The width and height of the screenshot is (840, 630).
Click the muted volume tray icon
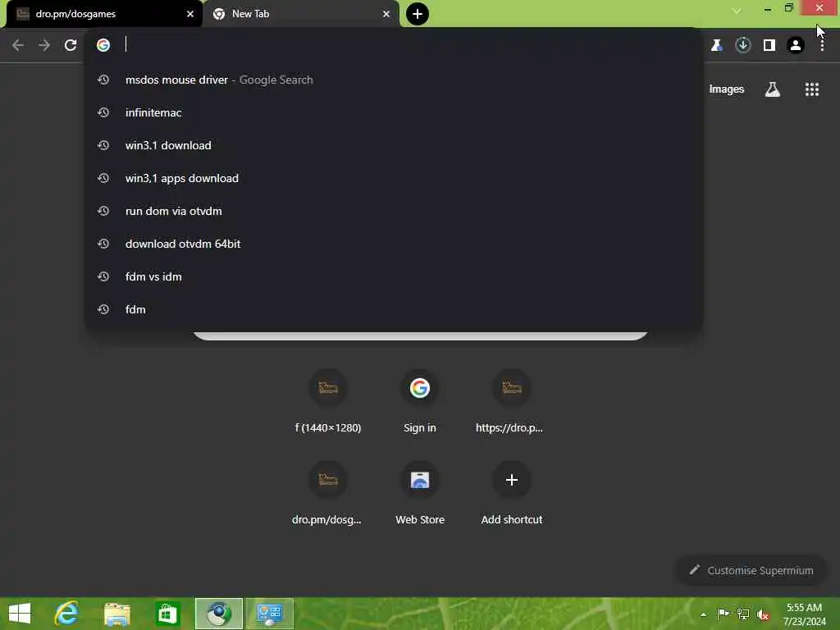763,614
